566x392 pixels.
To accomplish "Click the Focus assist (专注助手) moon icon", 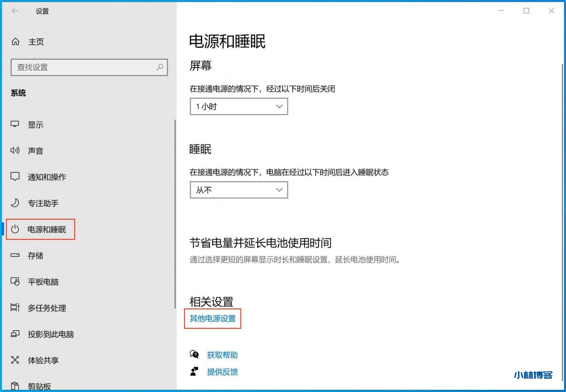I will 15,203.
